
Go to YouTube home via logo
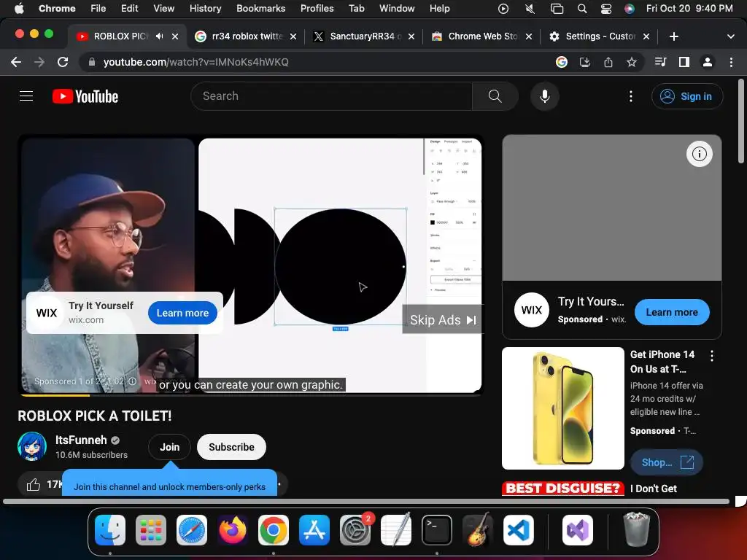click(85, 96)
